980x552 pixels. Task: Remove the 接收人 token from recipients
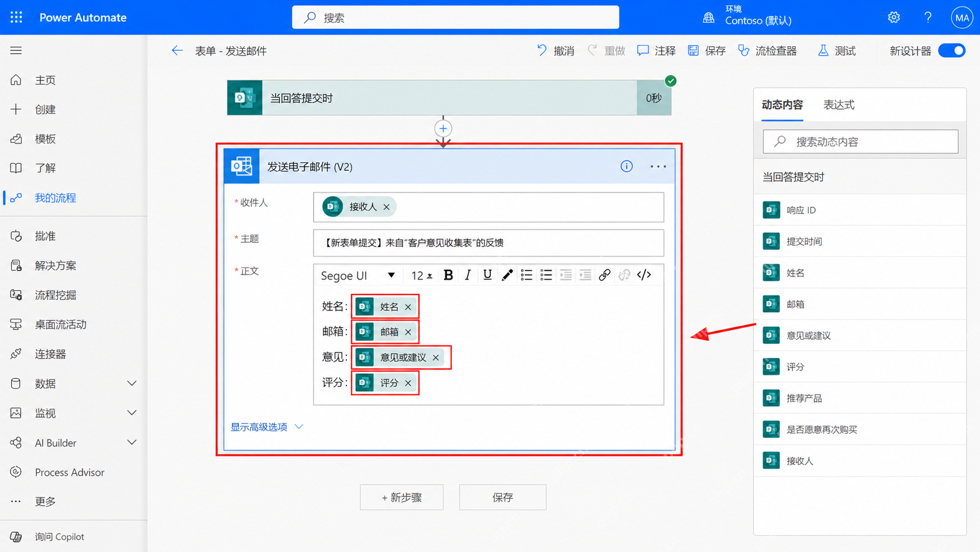coord(387,207)
